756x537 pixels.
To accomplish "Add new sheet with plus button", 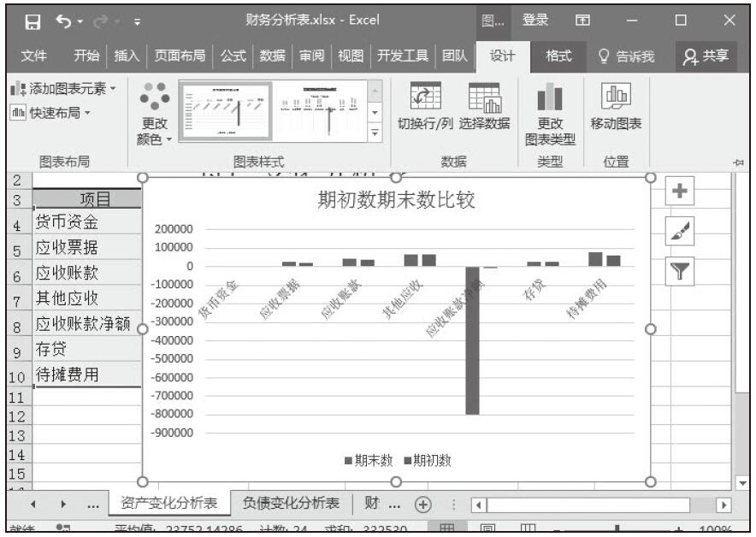I will (422, 504).
